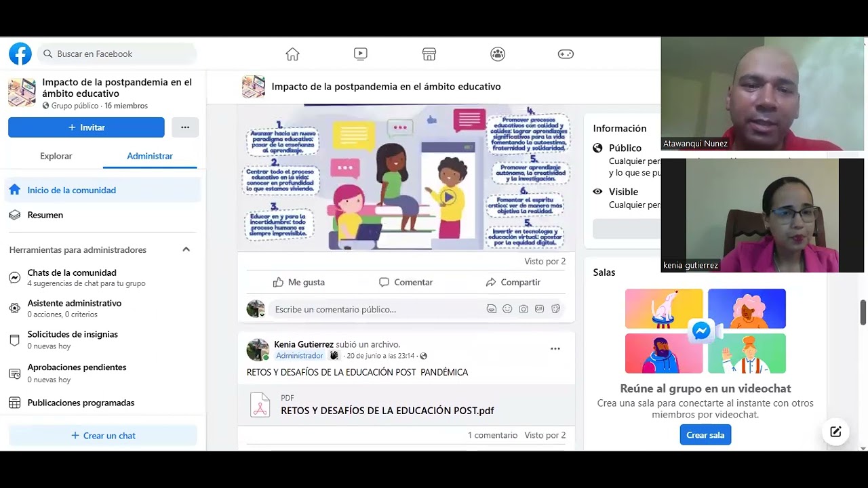This screenshot has width=868, height=488.
Task: Click the PDF file icon
Action: pos(260,405)
